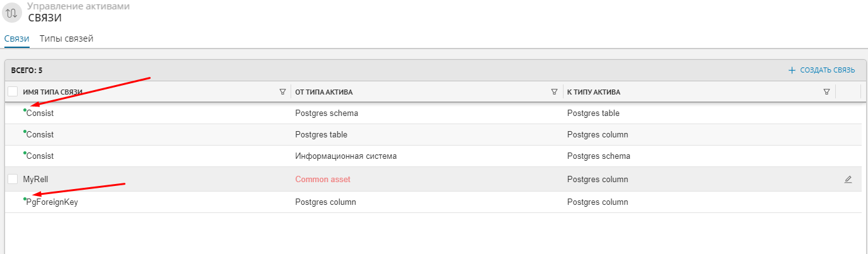Select the PgForeignKey relation row
Viewport: 868px width, 254px height.
52,203
